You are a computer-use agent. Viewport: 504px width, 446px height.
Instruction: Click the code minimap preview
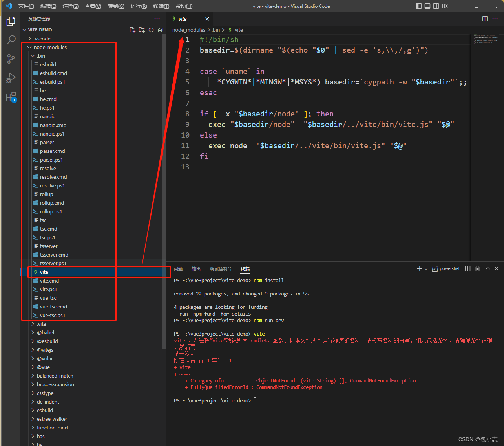pos(486,39)
